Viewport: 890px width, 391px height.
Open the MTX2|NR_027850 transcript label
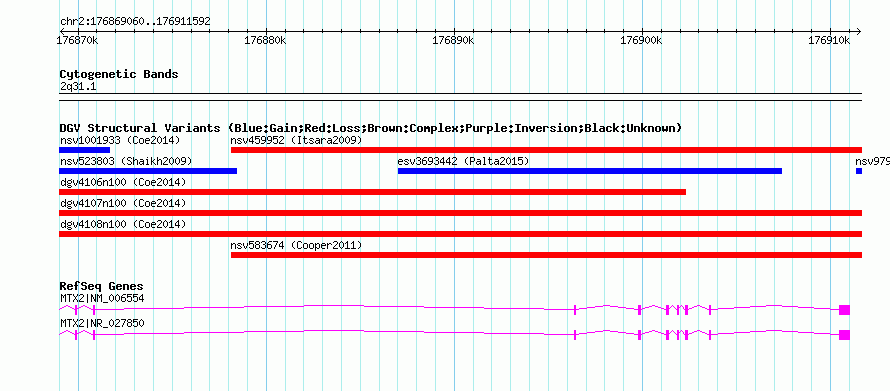tap(102, 323)
